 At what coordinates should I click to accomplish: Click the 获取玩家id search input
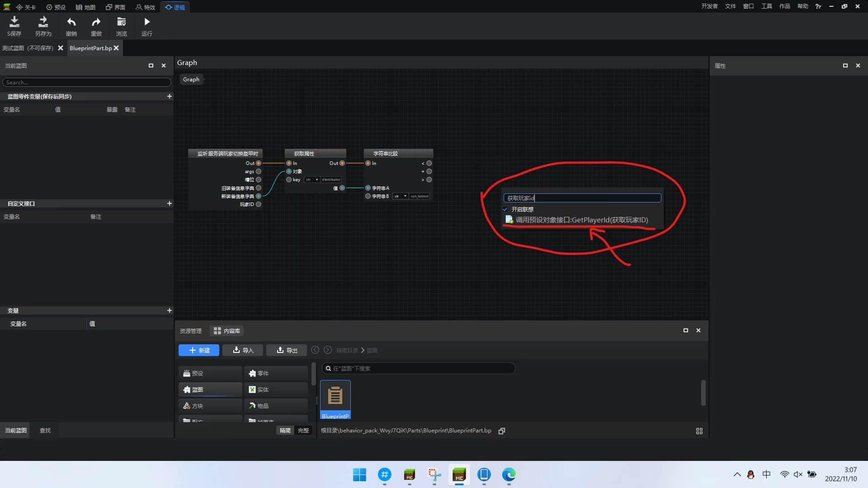pyautogui.click(x=582, y=198)
